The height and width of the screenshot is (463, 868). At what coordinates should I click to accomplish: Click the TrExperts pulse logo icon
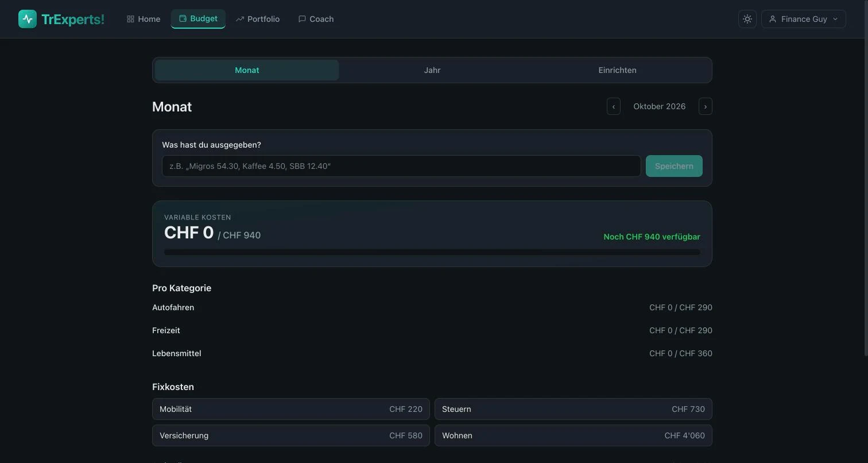coord(28,19)
